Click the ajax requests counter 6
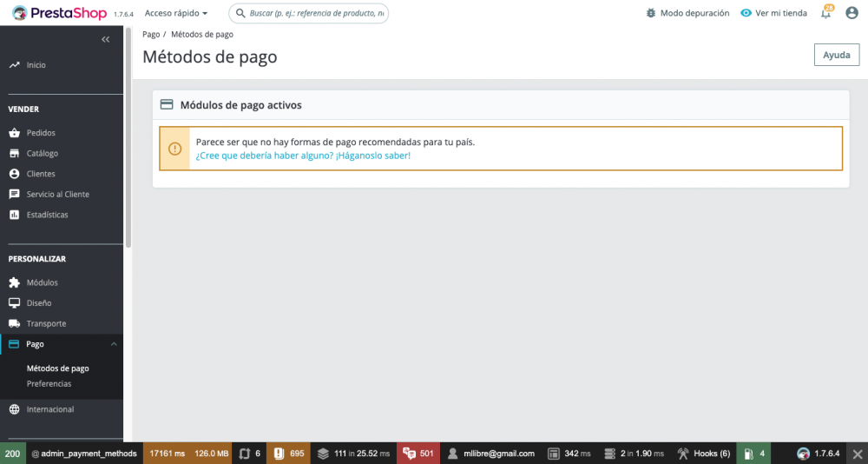 [249, 454]
